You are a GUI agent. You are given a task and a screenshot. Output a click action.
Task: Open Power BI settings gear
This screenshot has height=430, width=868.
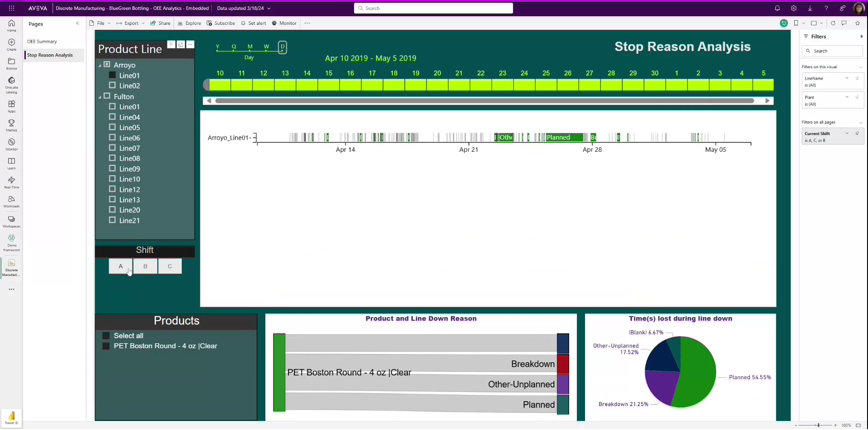coord(793,8)
